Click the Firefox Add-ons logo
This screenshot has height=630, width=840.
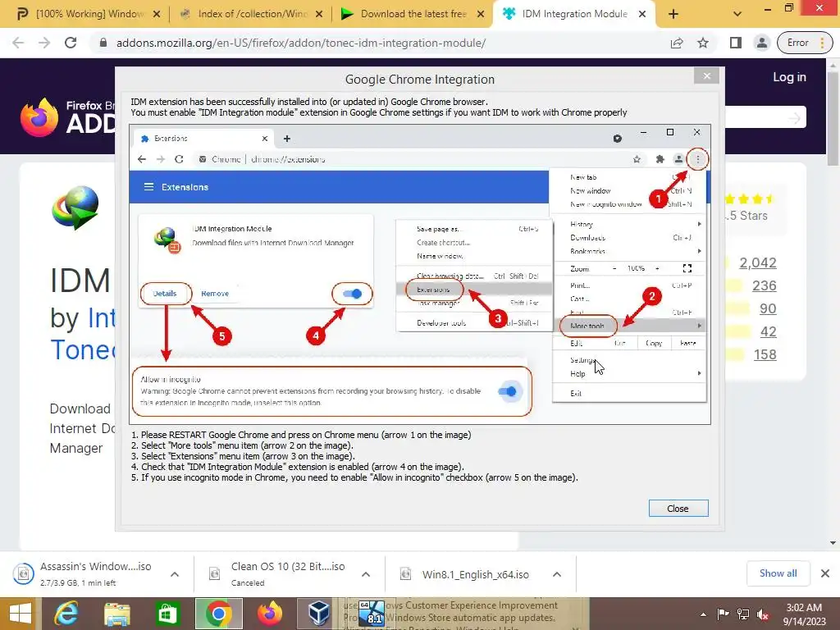click(x=67, y=116)
